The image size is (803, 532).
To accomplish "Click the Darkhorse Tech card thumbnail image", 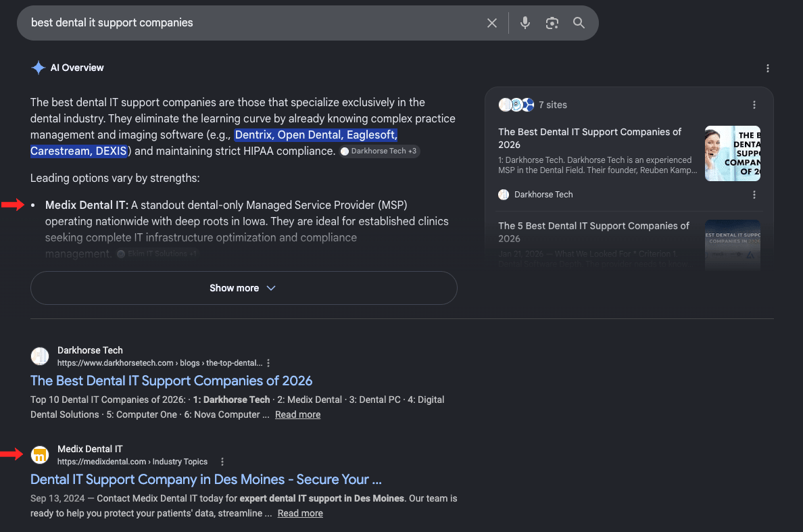I will point(732,153).
